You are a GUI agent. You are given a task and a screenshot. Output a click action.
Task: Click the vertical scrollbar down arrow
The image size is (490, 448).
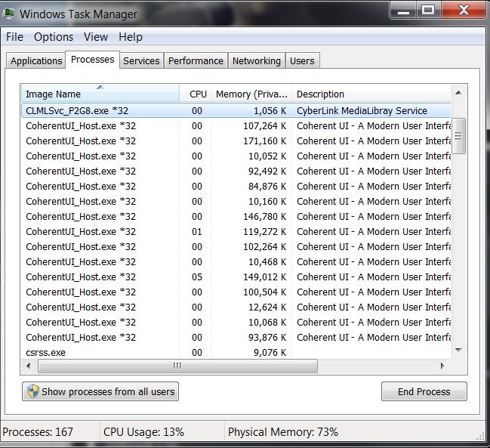pos(458,351)
